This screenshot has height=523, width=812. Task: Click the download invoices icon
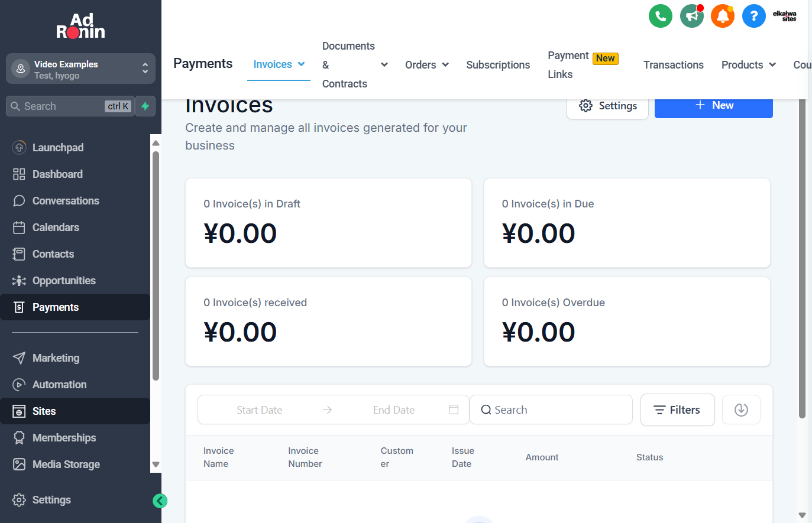coord(741,410)
